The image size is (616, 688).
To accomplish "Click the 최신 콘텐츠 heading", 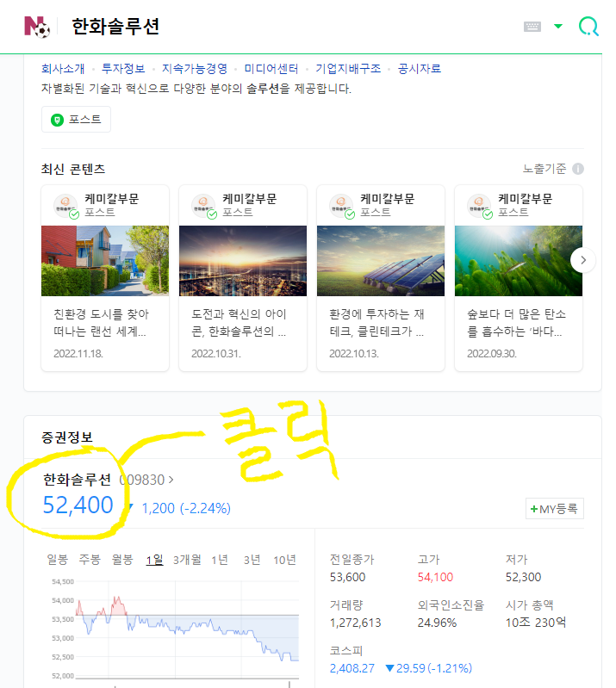I will point(73,169).
